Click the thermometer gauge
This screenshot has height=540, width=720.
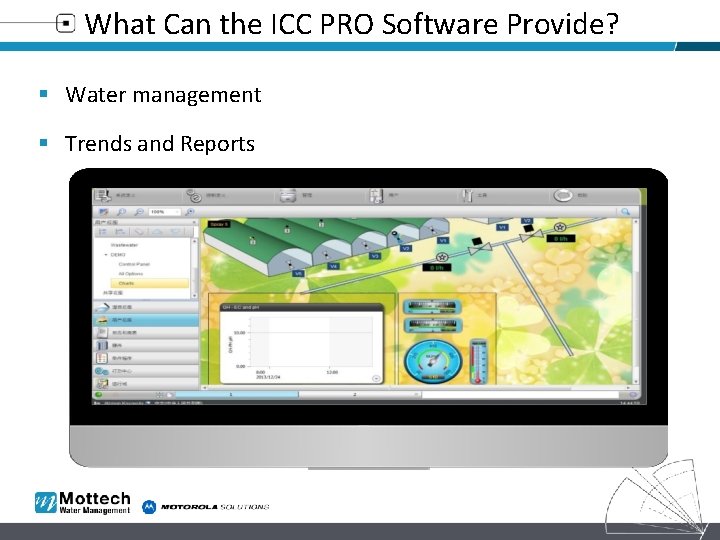(x=478, y=362)
